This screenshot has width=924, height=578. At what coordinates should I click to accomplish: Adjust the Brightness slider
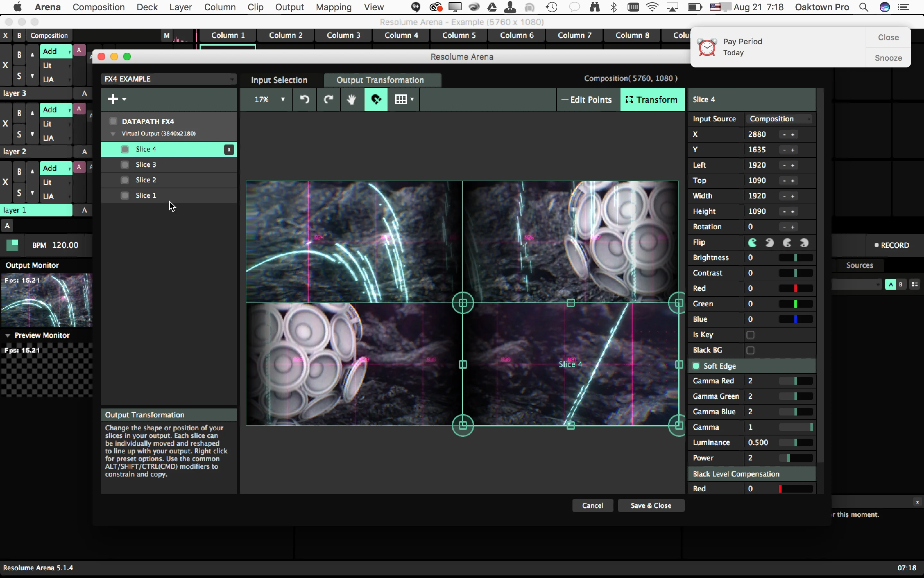pos(795,258)
